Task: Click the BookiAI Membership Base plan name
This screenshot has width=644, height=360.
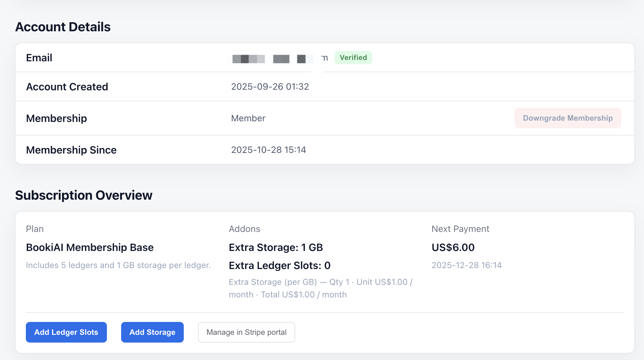Action: click(90, 247)
